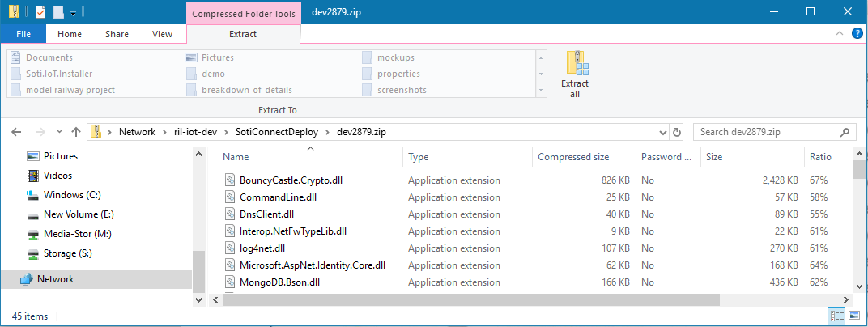Sort by the Ratio column header
This screenshot has height=327, width=868.
(820, 157)
